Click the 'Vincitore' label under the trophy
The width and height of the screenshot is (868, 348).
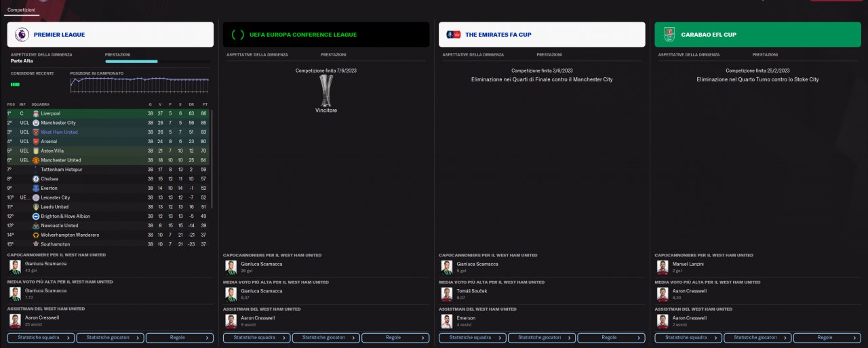[326, 110]
